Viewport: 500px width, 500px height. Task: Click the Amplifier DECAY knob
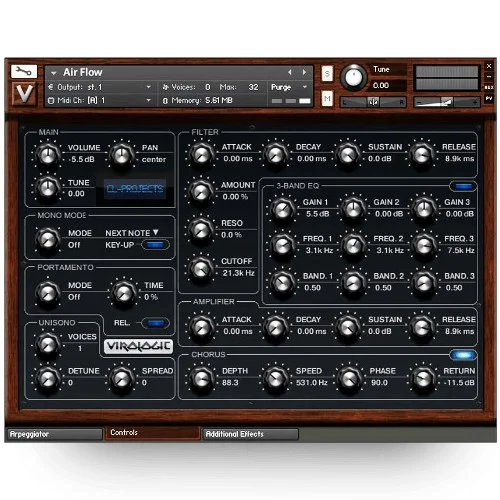(x=275, y=327)
